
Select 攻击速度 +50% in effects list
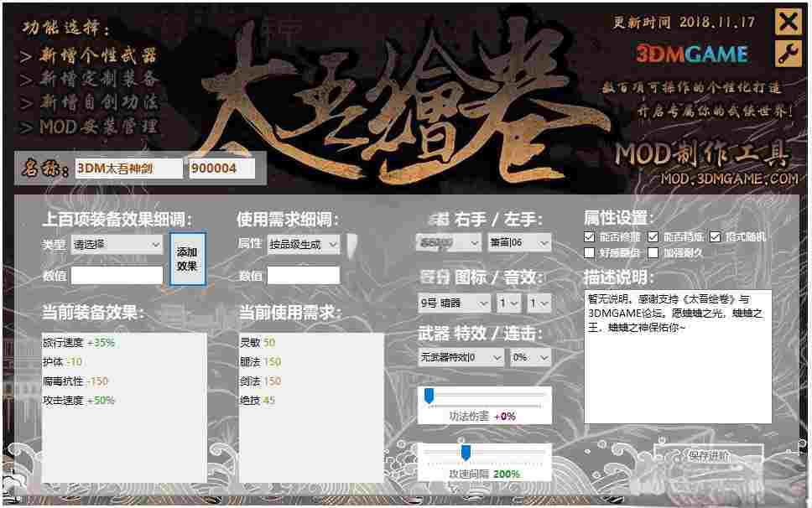pos(79,401)
